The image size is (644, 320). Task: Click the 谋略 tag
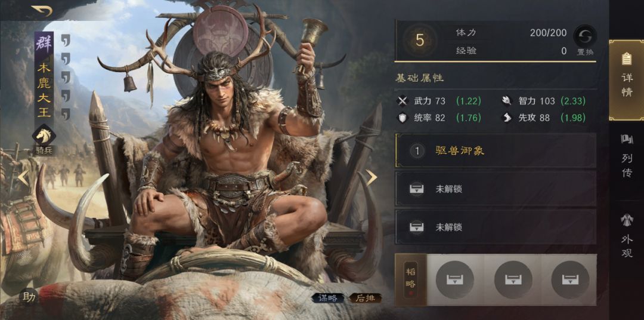click(328, 298)
